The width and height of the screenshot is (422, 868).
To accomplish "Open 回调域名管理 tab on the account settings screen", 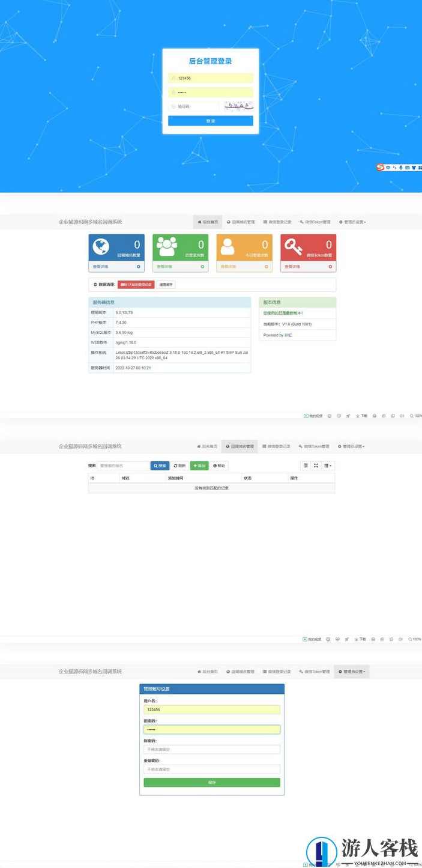I will [240, 672].
